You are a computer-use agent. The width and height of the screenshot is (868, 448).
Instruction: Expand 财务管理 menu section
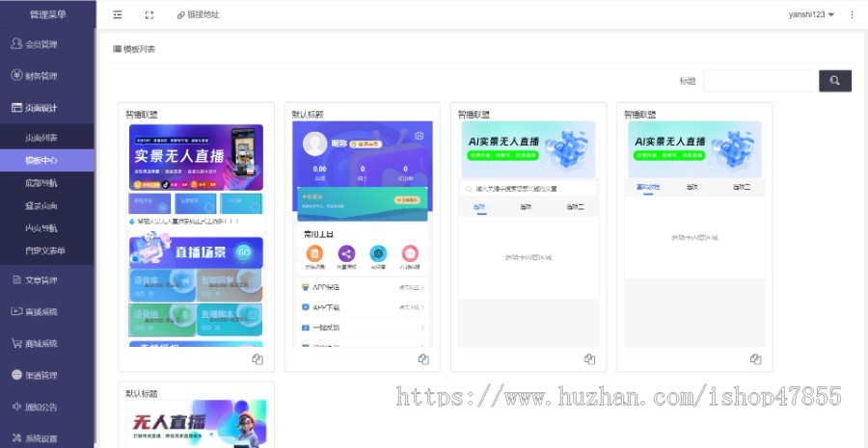tap(47, 76)
